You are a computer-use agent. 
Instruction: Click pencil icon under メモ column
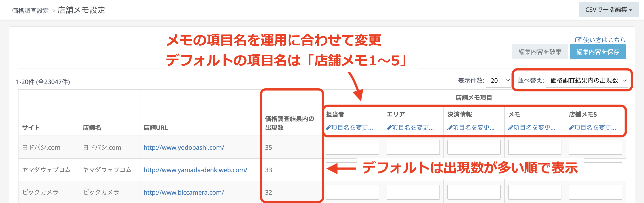point(511,128)
